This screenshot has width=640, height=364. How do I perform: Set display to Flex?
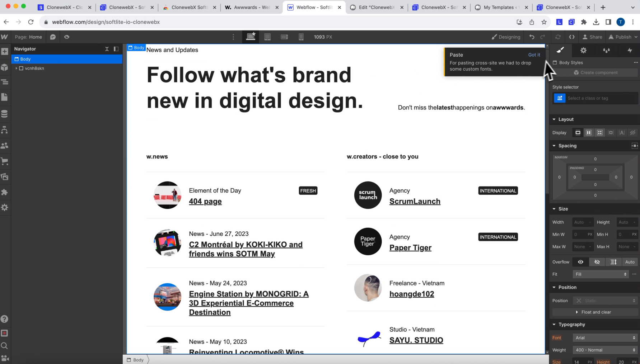click(589, 133)
